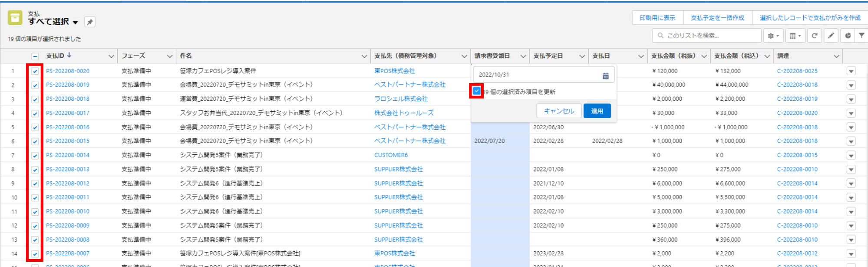Expand 件名 column menu chevron
Image resolution: width=868 pixels, height=267 pixels.
pos(364,56)
